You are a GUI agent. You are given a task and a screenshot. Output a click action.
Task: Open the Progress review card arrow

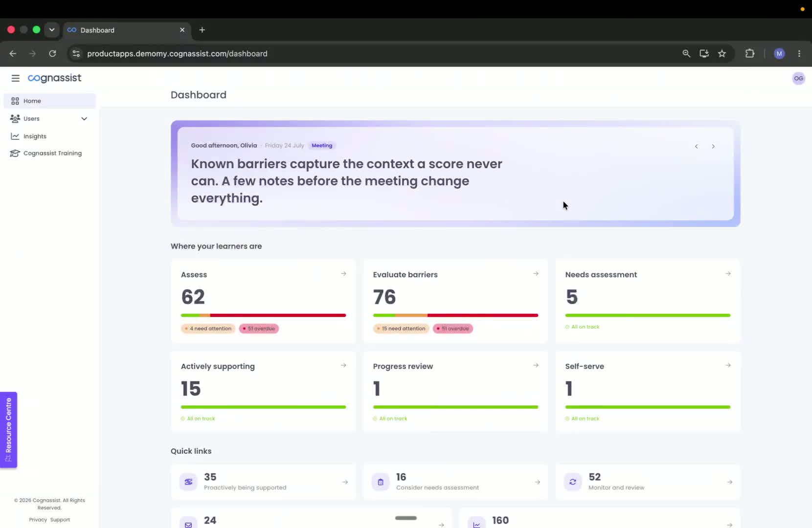point(536,365)
